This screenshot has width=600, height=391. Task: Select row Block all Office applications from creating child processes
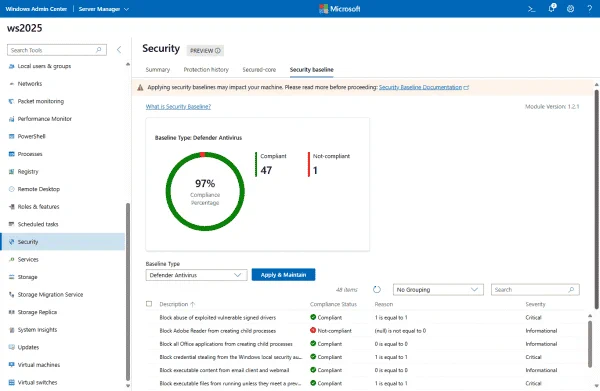[365, 344]
